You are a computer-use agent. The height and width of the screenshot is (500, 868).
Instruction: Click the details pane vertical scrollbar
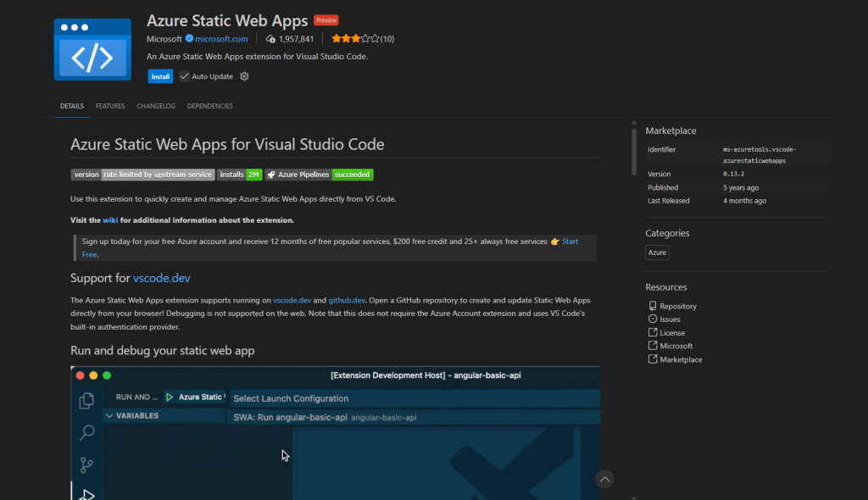point(633,151)
